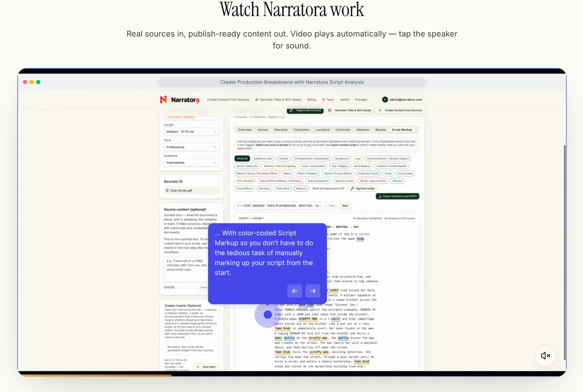Click the Team icon in the navbar
The height and width of the screenshot is (392, 583).
(324, 99)
